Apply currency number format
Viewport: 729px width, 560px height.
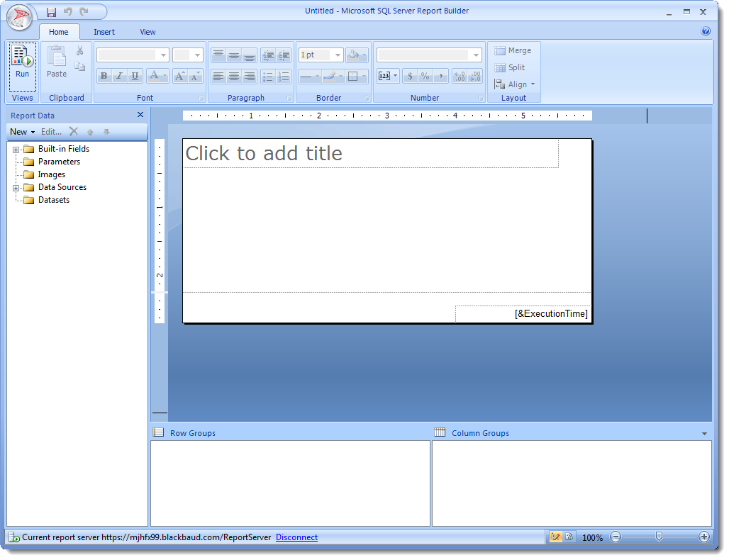(410, 76)
